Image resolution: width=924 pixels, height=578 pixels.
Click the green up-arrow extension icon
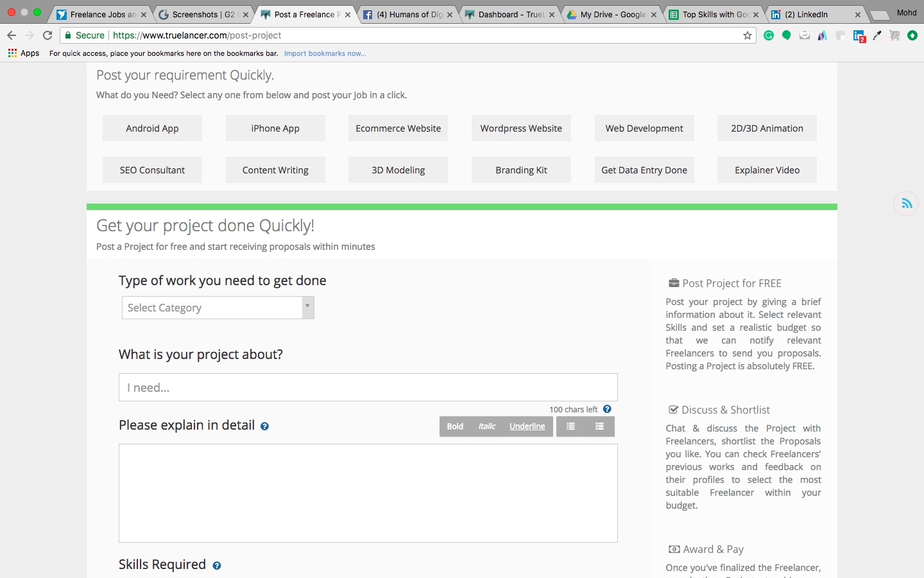point(912,35)
